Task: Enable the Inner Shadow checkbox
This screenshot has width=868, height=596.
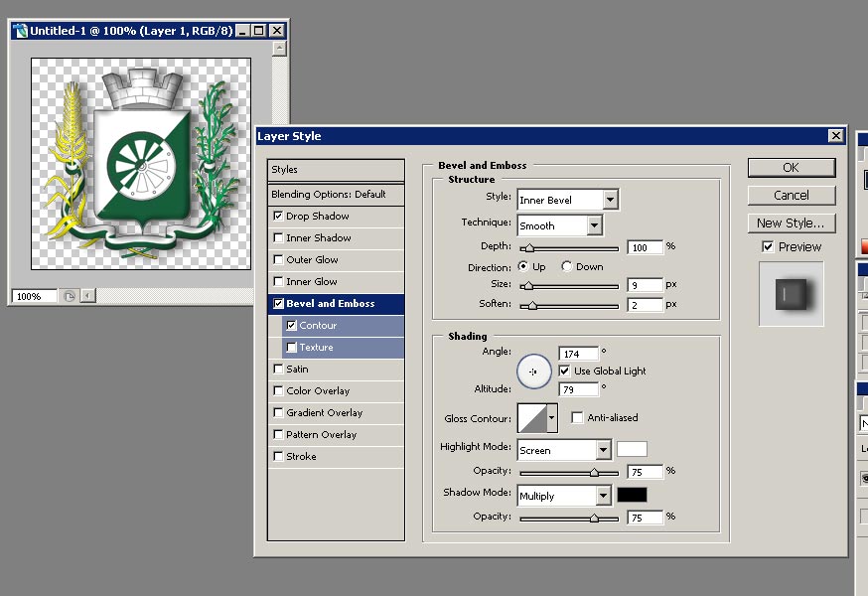Action: pos(278,238)
